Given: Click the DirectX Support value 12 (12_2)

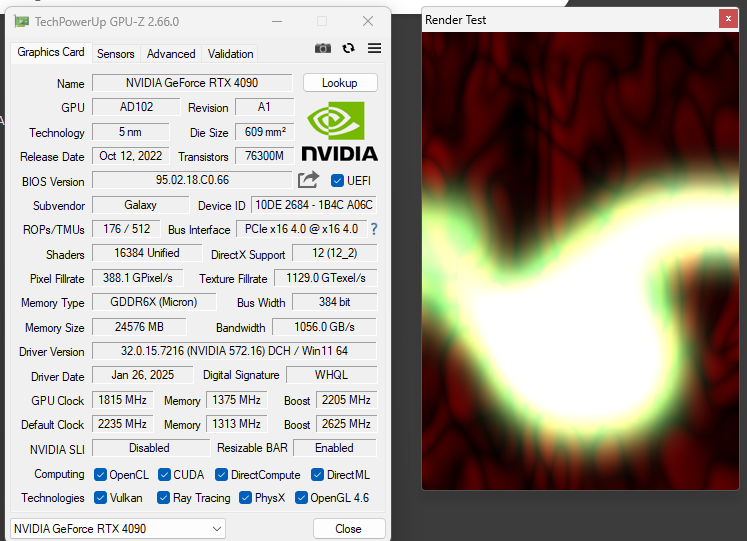Looking at the screenshot, I should pyautogui.click(x=334, y=253).
